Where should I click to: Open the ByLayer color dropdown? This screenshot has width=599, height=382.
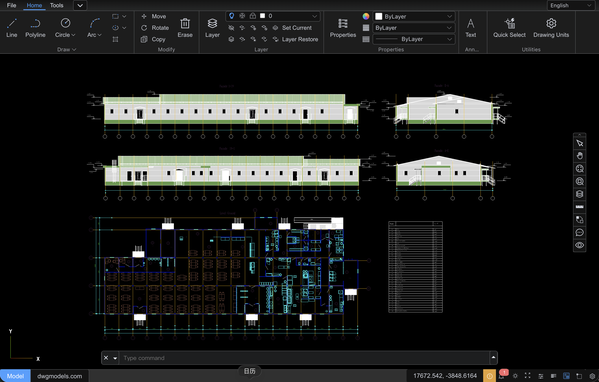point(449,16)
